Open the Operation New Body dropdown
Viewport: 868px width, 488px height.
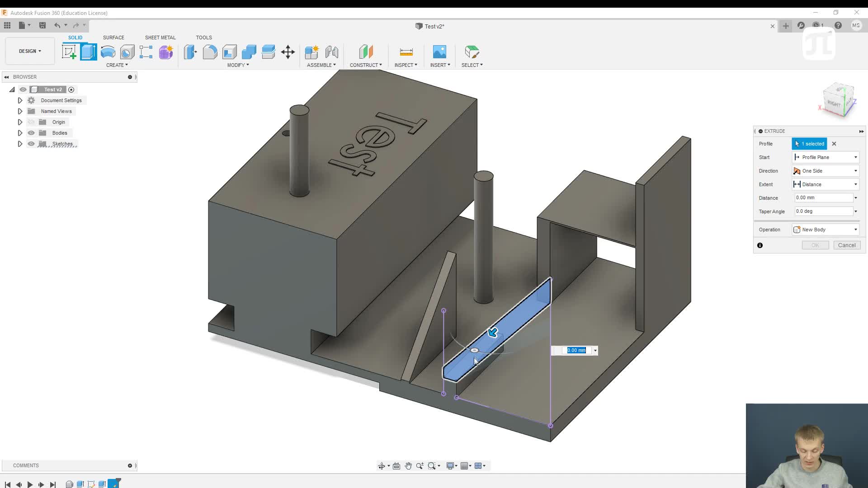coord(826,230)
